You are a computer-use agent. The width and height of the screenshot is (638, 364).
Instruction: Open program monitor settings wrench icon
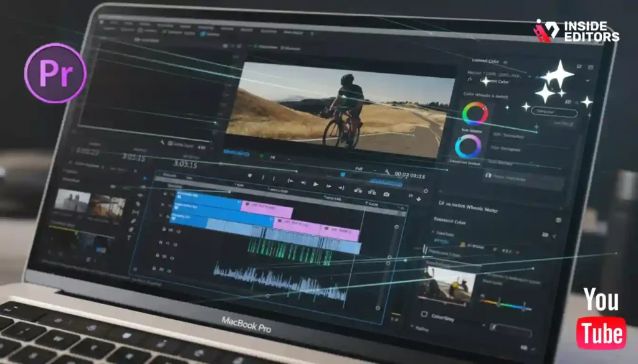387,172
